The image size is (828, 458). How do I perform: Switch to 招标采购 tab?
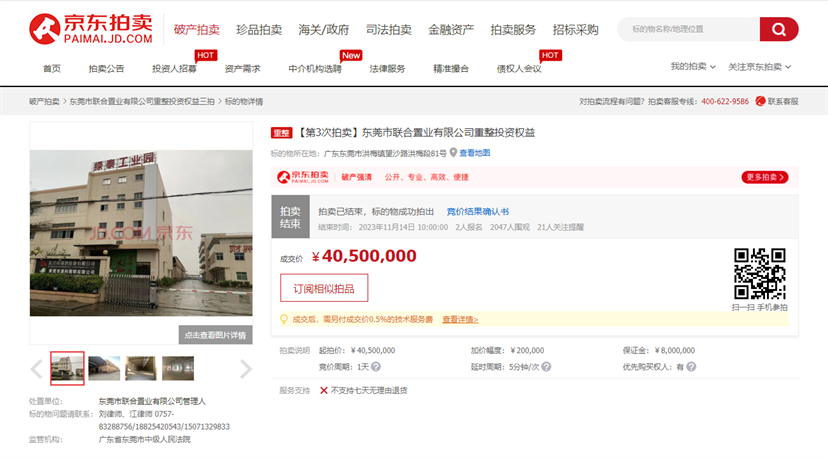click(576, 30)
